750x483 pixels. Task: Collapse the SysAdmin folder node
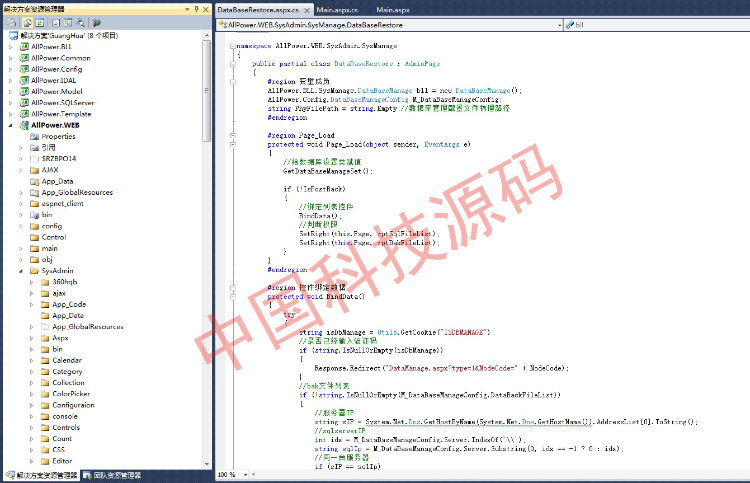(21, 270)
